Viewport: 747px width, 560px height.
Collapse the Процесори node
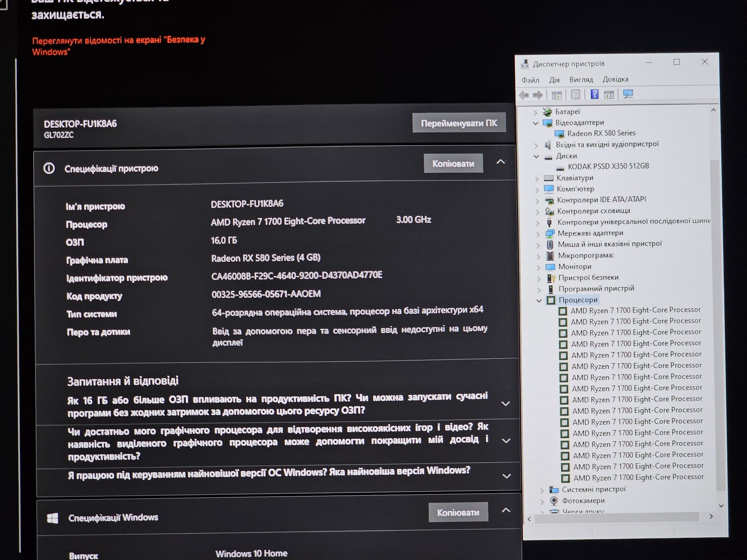pos(539,301)
